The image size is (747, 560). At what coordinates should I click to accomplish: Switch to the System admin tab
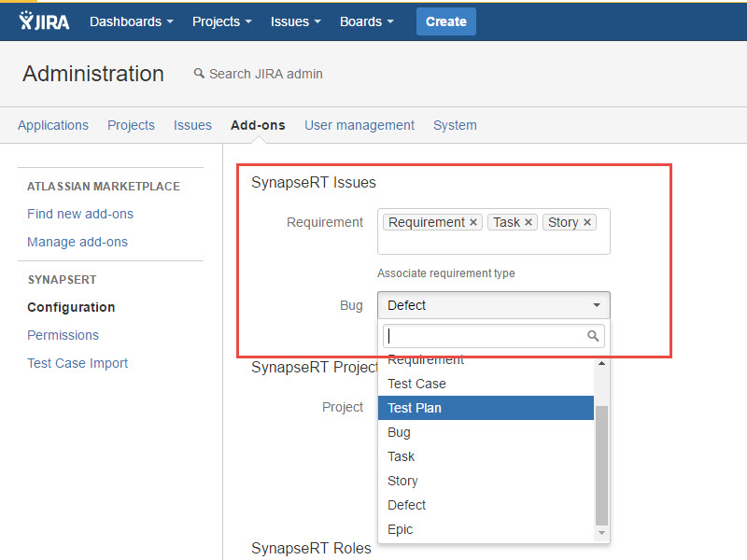(x=455, y=125)
